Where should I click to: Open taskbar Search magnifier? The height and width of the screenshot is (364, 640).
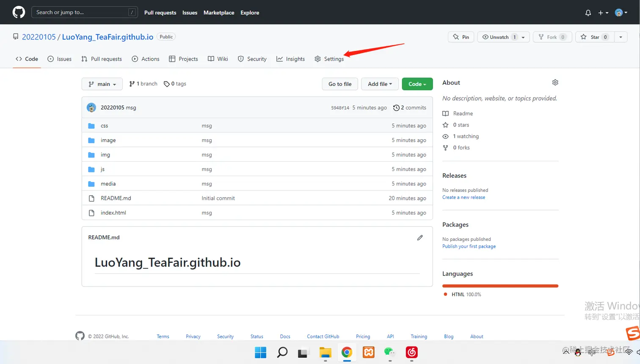click(x=282, y=352)
